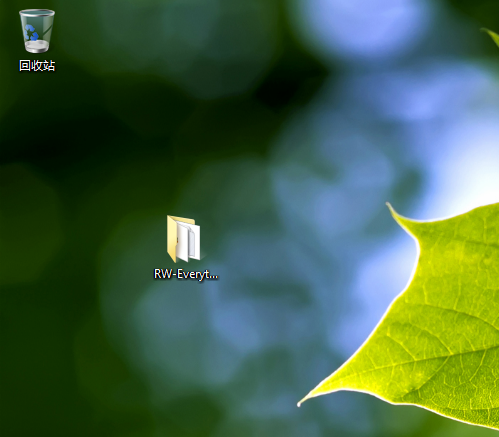Click the silver base of the recycle bin
Screen dimensions: 499x437
pos(37,47)
